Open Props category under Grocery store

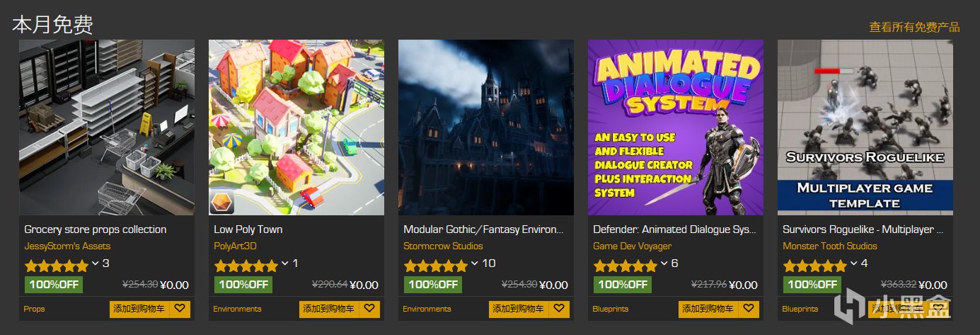(34, 309)
